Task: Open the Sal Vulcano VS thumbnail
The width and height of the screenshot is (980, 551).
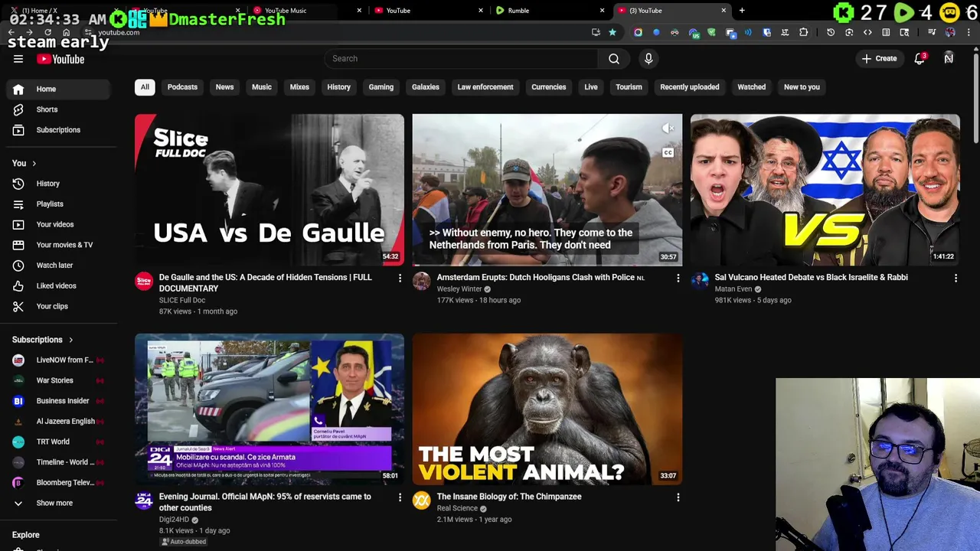Action: [x=825, y=190]
